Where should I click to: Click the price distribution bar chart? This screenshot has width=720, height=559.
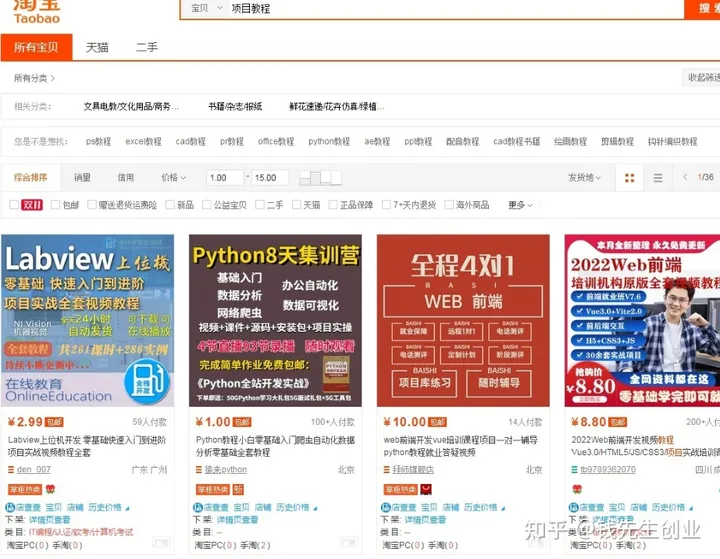[x=321, y=178]
